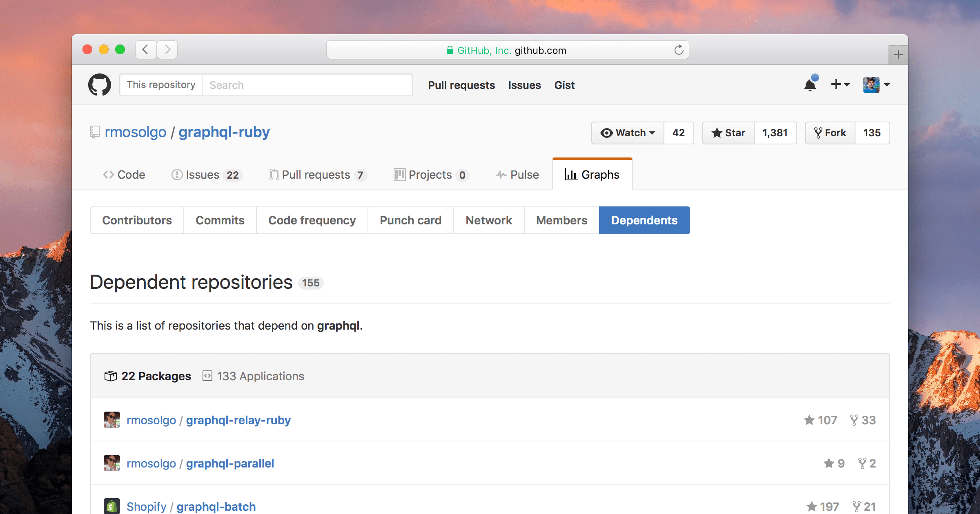Open the Graphs tab via its bar-chart icon

571,175
